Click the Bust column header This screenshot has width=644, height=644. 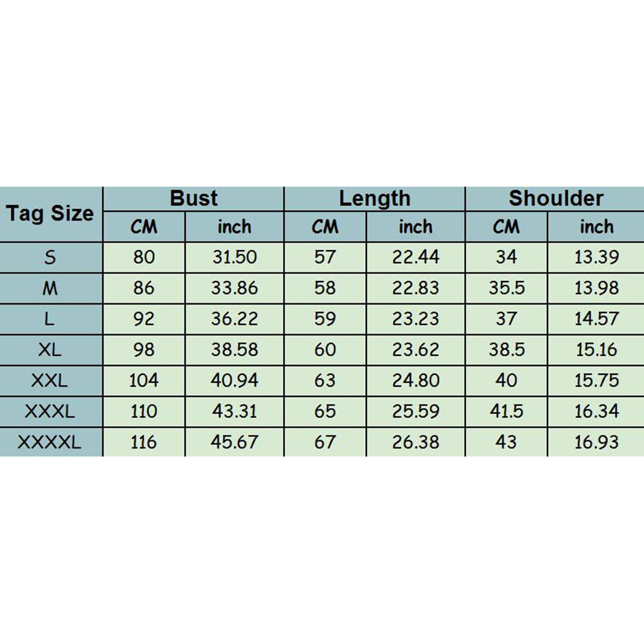193,199
